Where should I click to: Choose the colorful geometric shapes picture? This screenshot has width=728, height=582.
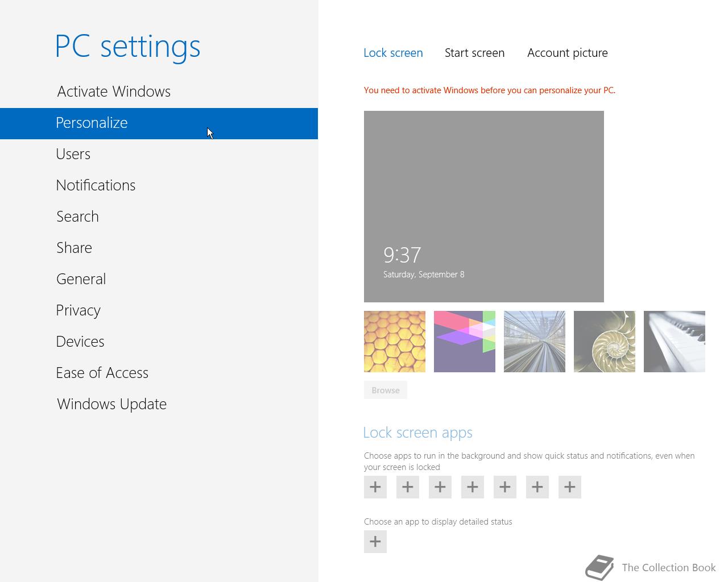click(465, 342)
